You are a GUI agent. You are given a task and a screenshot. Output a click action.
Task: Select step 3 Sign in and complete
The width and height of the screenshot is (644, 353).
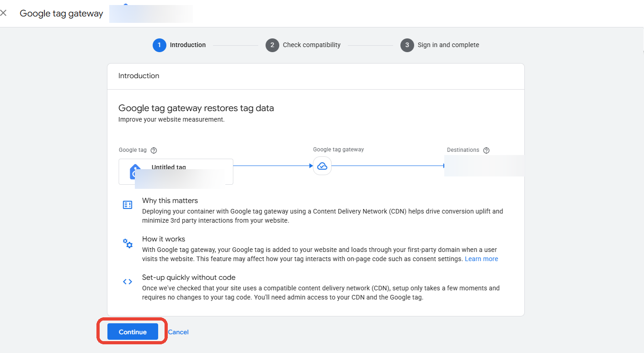pyautogui.click(x=440, y=45)
